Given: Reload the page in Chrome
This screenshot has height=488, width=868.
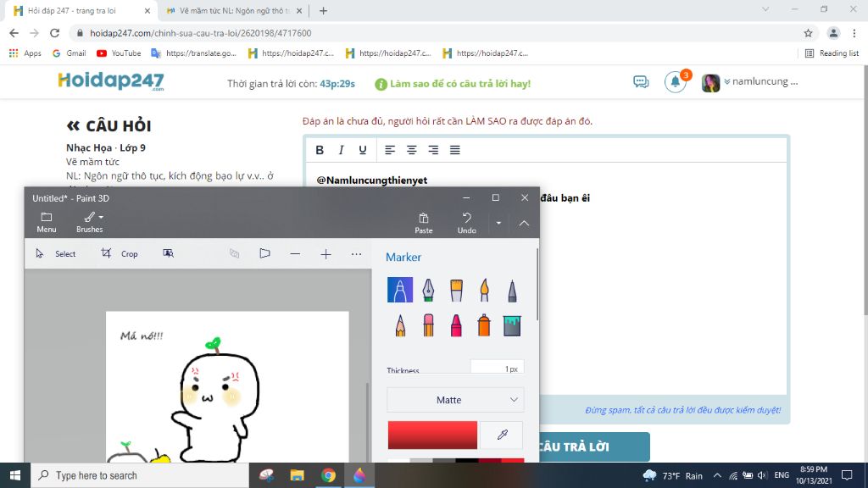Looking at the screenshot, I should (54, 33).
